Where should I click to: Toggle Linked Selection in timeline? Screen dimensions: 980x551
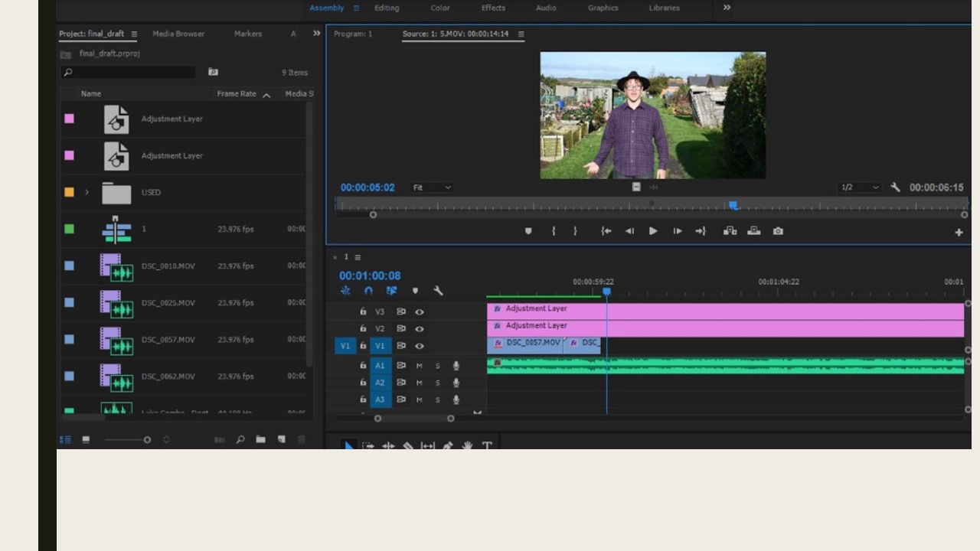coord(392,291)
